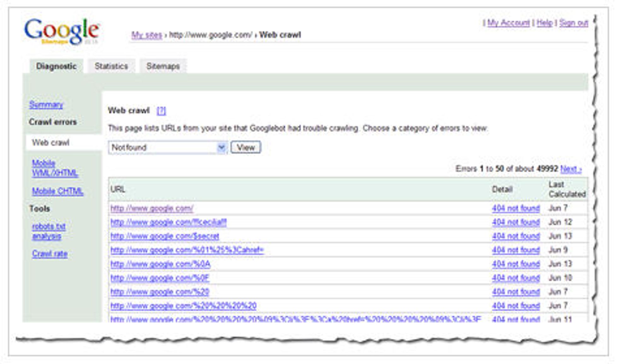Viewport: 631px width, 364px height.
Task: Click the [?] help link beside Web crawl
Action: [161, 111]
